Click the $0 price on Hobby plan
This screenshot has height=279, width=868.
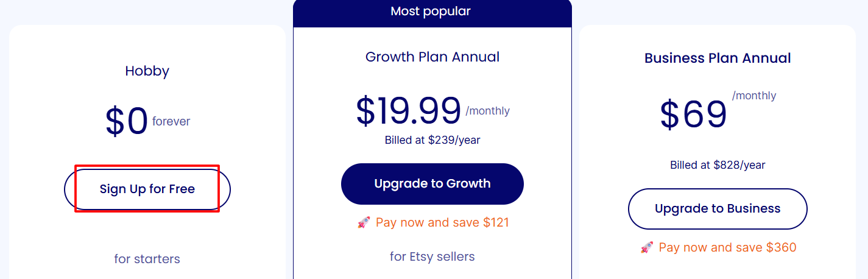coord(127,121)
